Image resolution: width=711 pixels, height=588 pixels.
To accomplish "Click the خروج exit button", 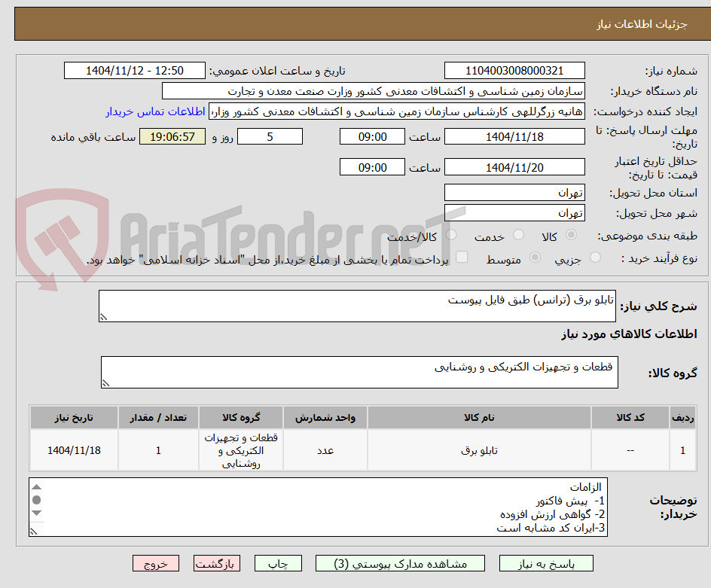I will click(155, 563).
